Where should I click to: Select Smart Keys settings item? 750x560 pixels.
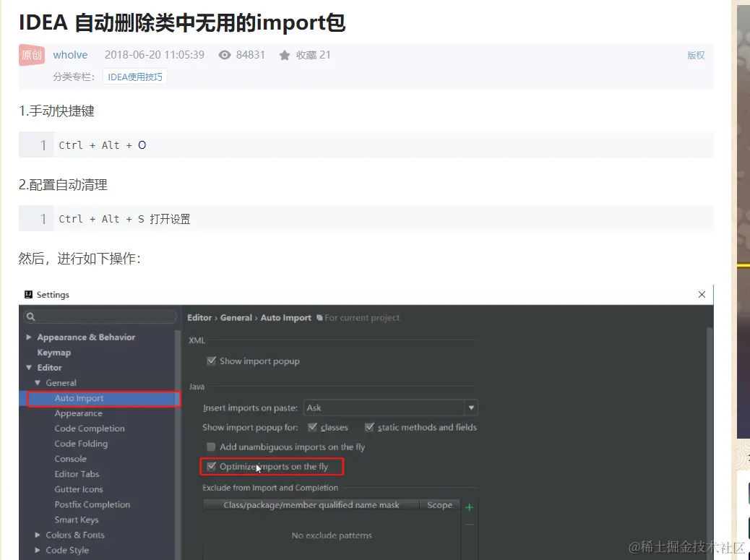point(77,520)
